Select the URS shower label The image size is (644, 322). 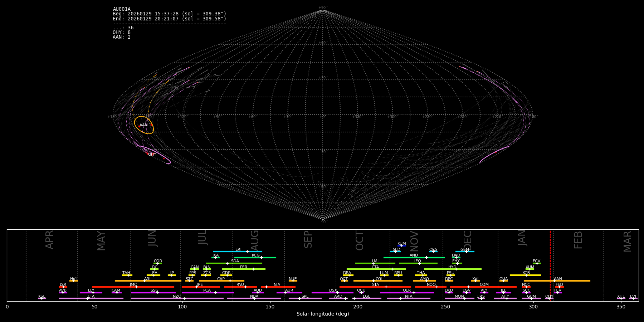pos(480,297)
